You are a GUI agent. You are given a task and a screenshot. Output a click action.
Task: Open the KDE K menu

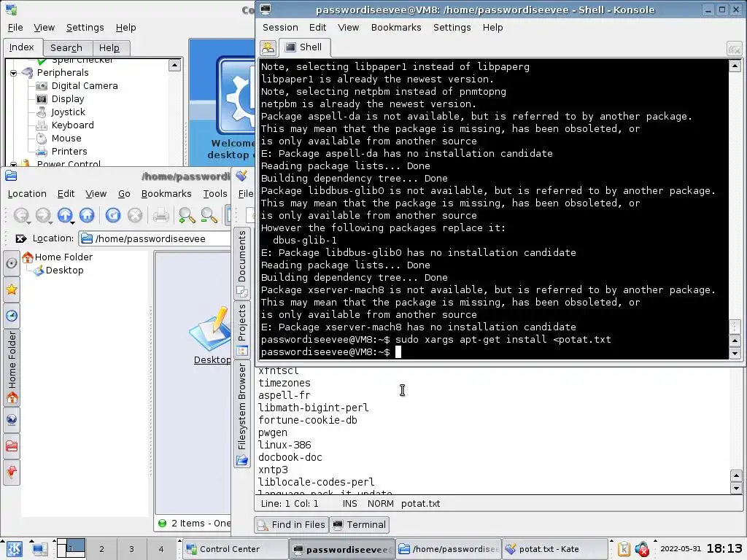(14, 548)
